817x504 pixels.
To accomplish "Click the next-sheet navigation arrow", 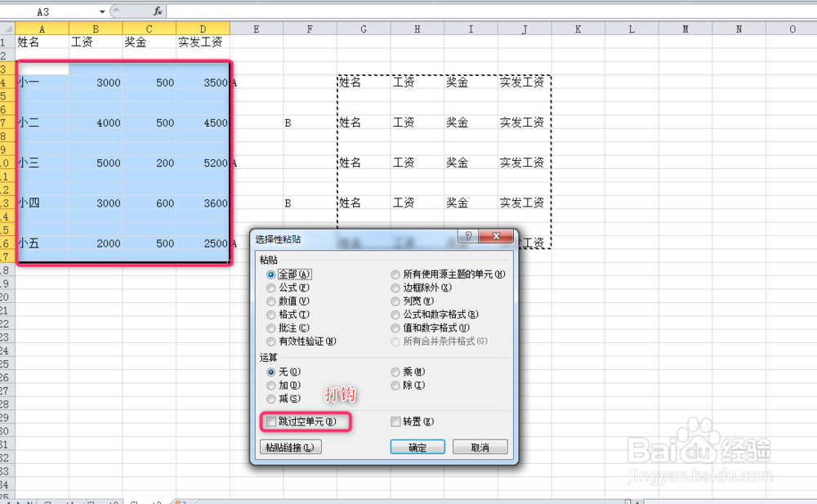I will coord(19,502).
